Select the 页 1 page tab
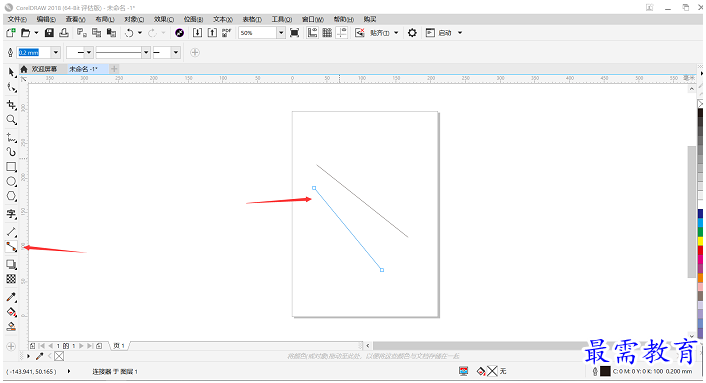The width and height of the screenshot is (706, 383). point(119,346)
